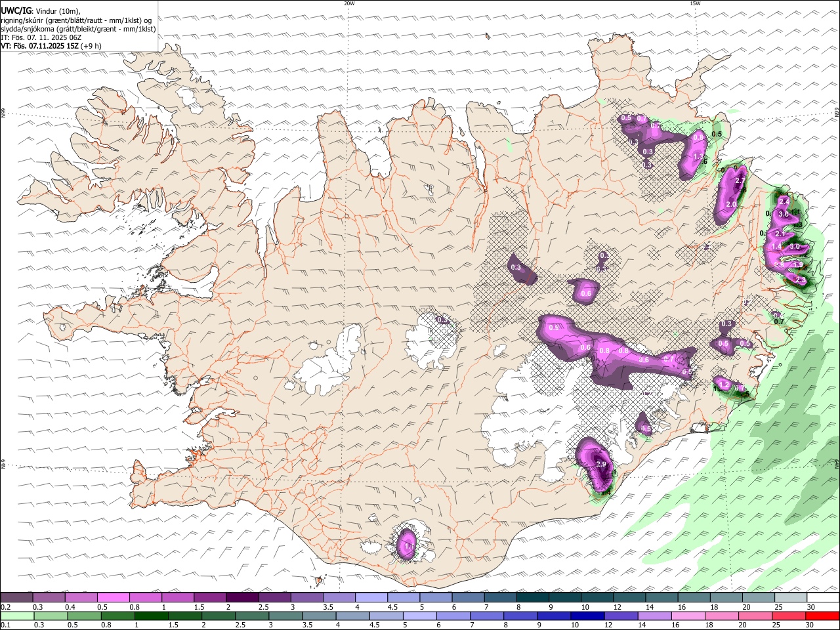Click the 20W longitude label
This screenshot has height=630, width=840.
tap(349, 3)
